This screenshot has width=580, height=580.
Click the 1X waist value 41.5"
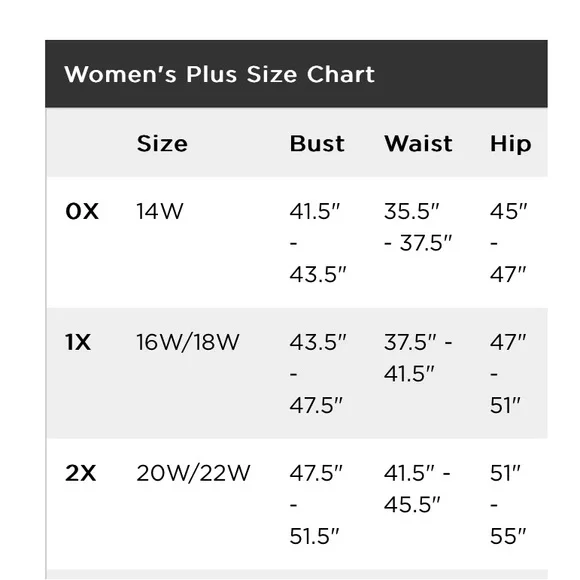[409, 374]
